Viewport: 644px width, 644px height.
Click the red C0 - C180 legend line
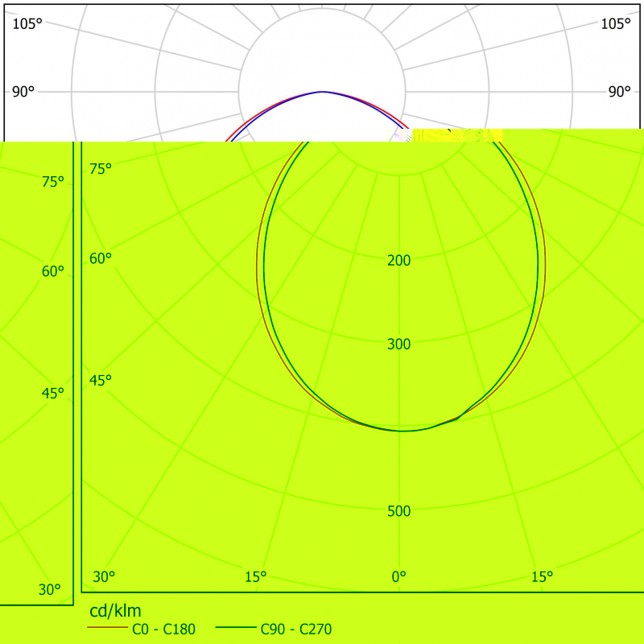click(107, 630)
